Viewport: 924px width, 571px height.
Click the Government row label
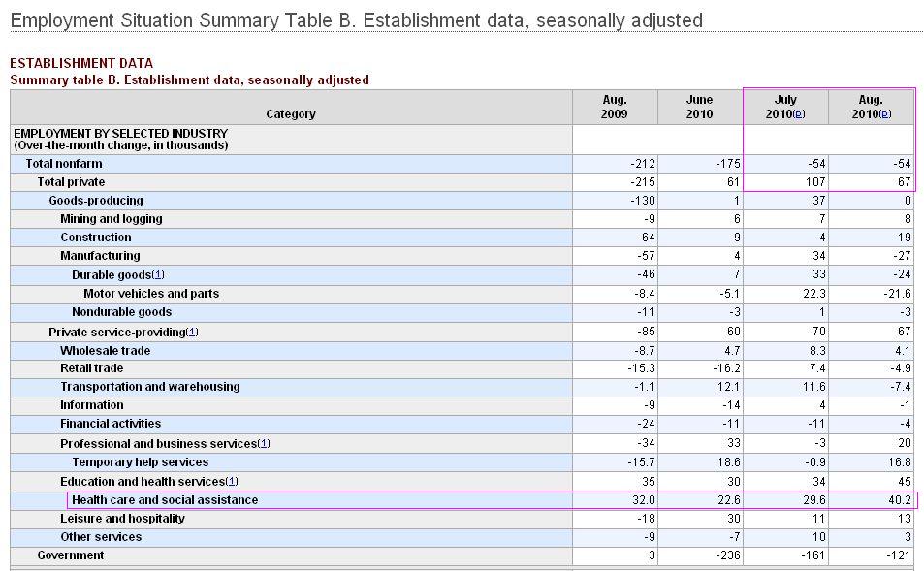(x=70, y=555)
